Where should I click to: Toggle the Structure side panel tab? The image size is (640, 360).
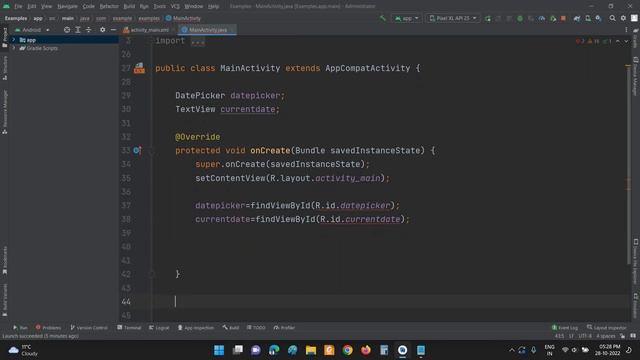pos(5,68)
